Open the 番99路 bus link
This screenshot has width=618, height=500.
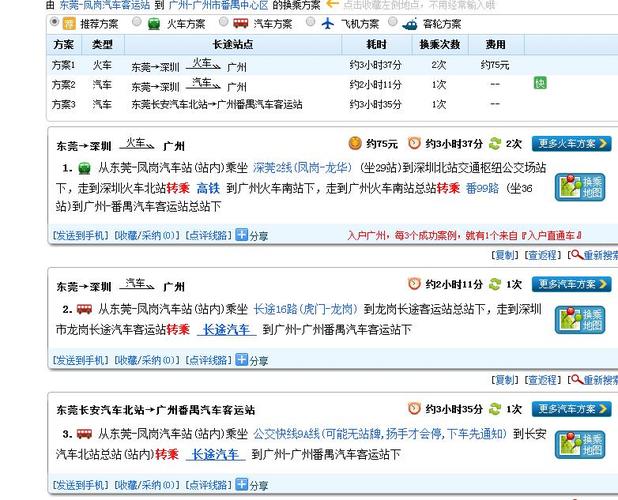482,188
